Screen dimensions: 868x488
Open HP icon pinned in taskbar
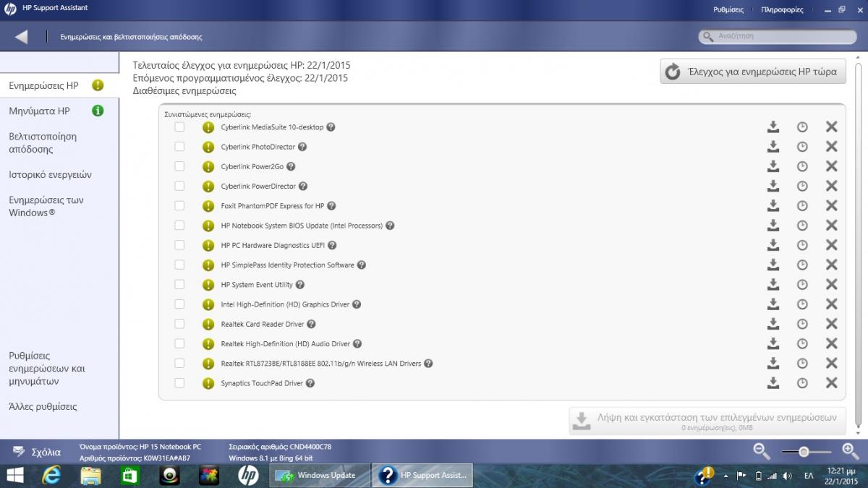(248, 475)
